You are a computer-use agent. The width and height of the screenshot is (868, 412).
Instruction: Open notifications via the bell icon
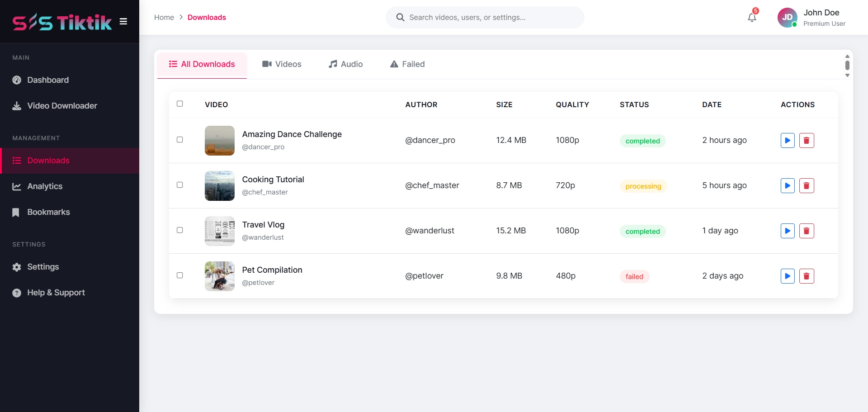click(x=751, y=17)
